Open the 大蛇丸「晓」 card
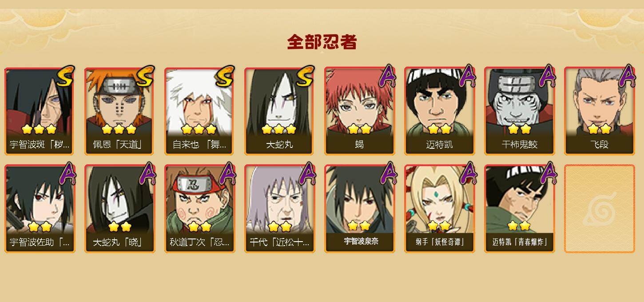 click(119, 209)
